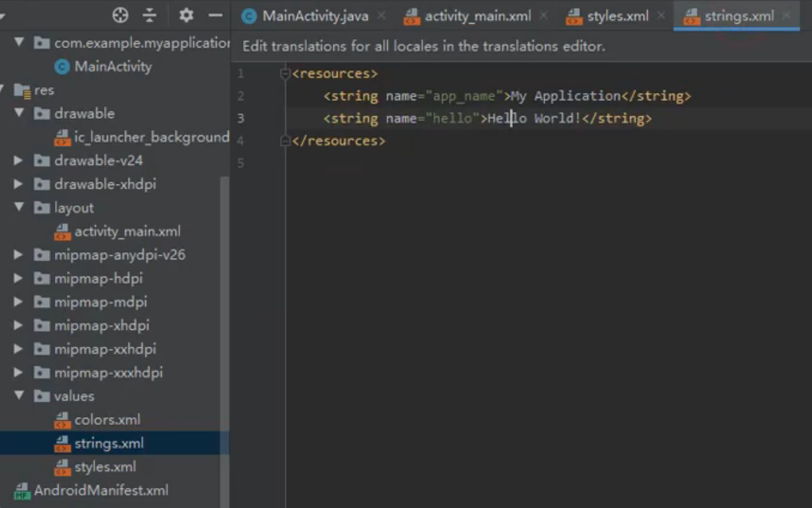Select MainActivity class in project tree
The image size is (812, 508).
click(x=113, y=66)
